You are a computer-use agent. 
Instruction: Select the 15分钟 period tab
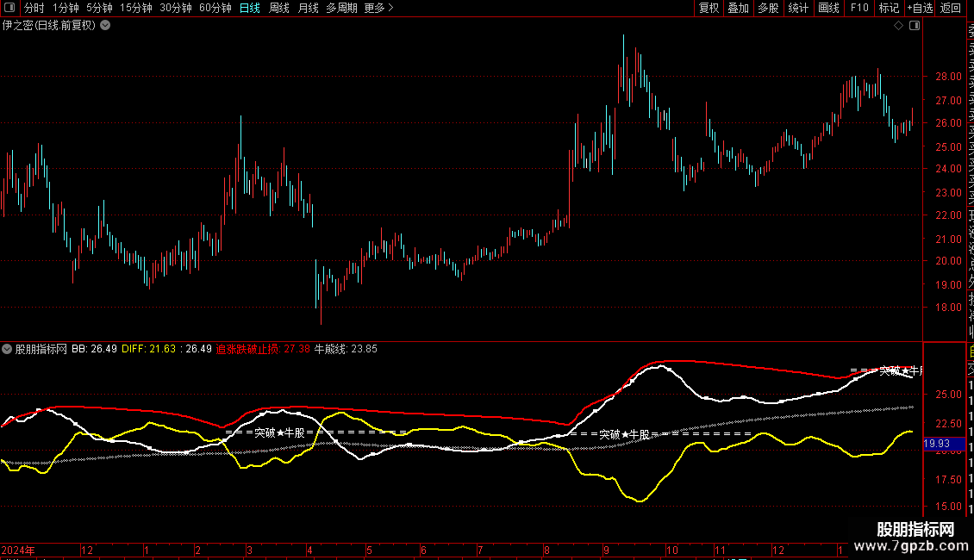pos(136,8)
